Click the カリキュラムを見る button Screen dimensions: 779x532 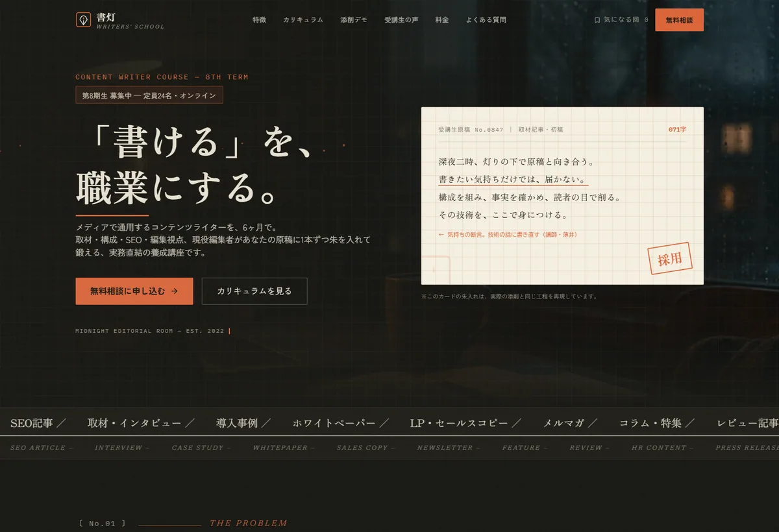click(x=254, y=291)
